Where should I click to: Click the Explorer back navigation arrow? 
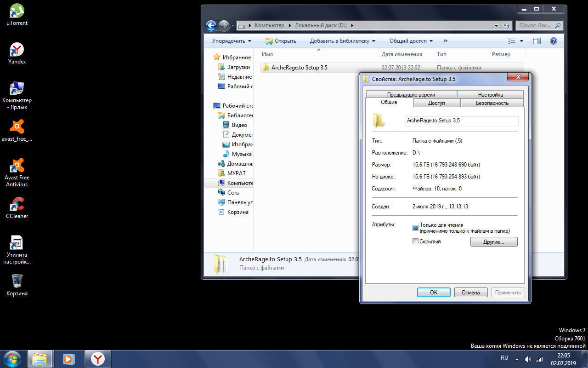211,26
